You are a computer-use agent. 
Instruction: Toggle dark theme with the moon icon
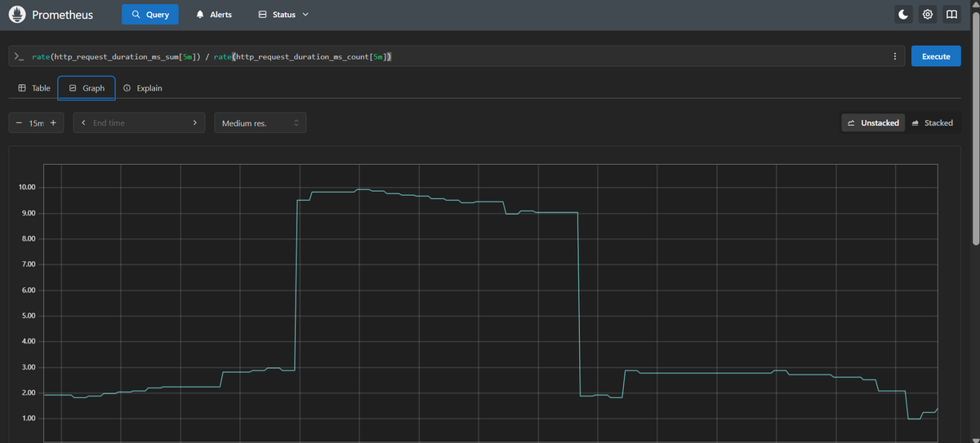(x=903, y=15)
